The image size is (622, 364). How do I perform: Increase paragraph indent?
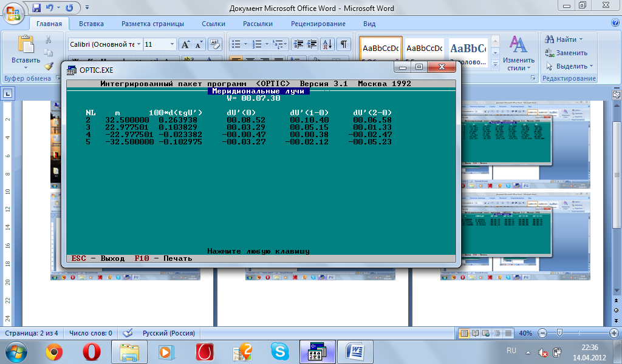(312, 44)
